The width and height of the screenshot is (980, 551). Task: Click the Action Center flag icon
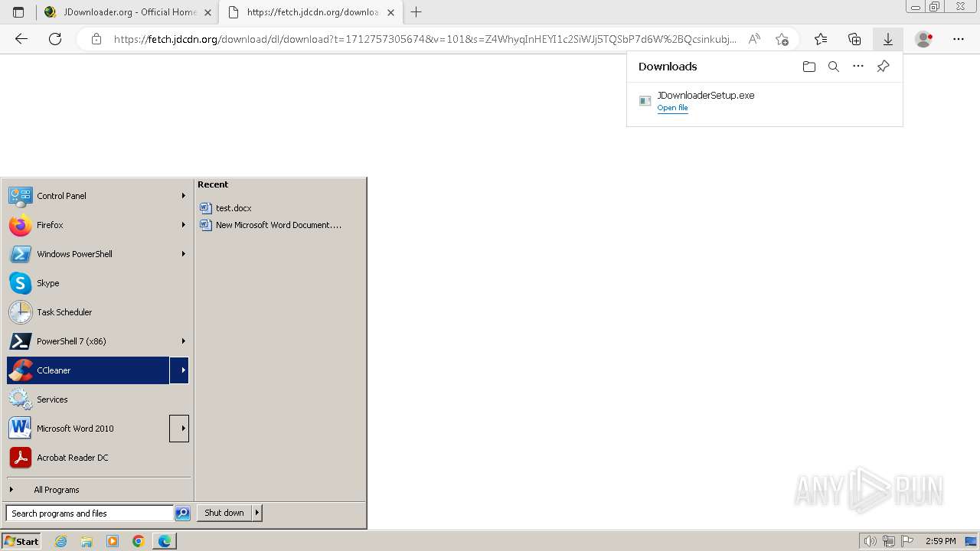point(906,541)
